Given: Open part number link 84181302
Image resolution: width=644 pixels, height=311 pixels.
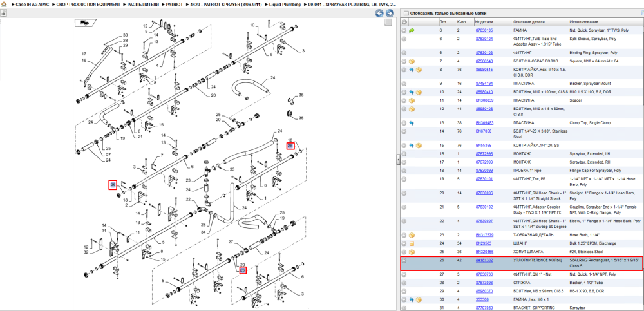Looking at the screenshot, I should click(x=484, y=261).
